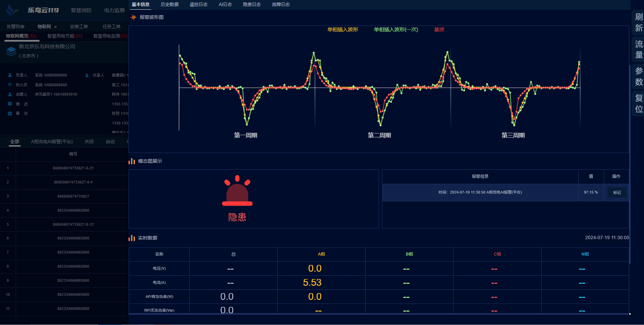The height and width of the screenshot is (325, 644).
Task: Click the 共享人 user icon
Action: tap(87, 75)
